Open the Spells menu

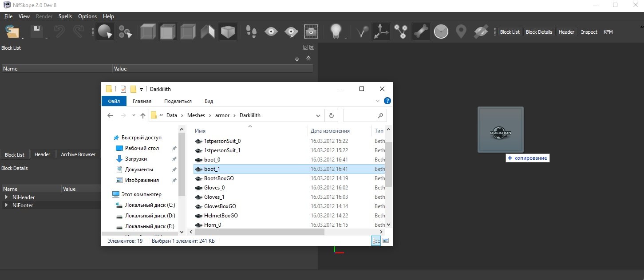tap(65, 16)
